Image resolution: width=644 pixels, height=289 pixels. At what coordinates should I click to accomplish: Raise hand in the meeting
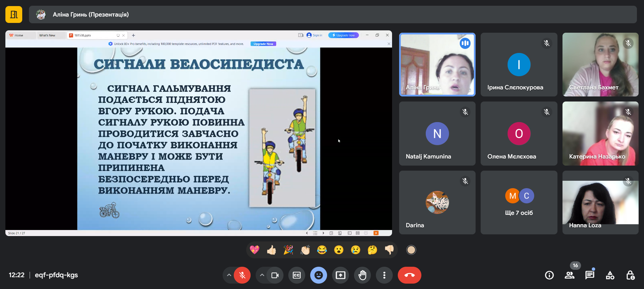tap(362, 275)
